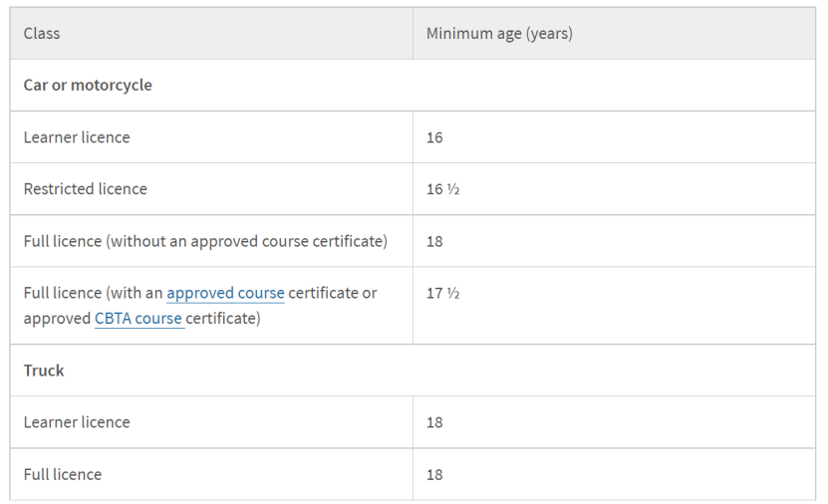The width and height of the screenshot is (828, 504).
Task: Click the 16 ½ minimum age value
Action: click(442, 189)
